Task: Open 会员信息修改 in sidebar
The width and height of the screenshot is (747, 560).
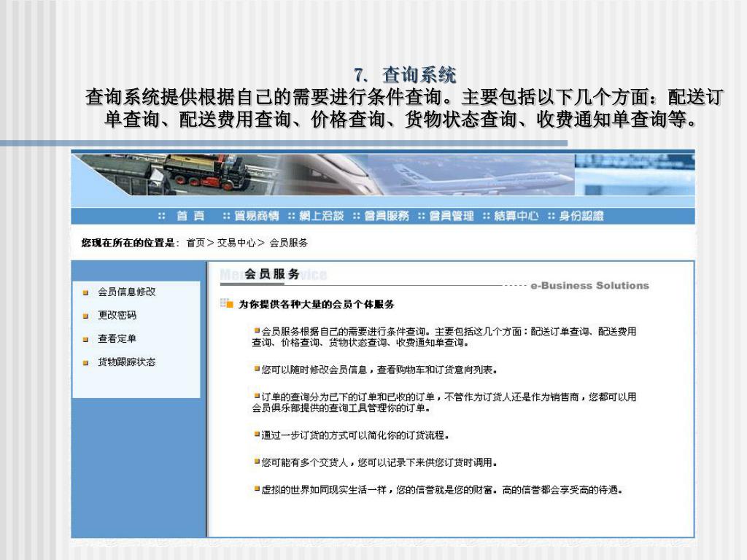Action: point(127,292)
